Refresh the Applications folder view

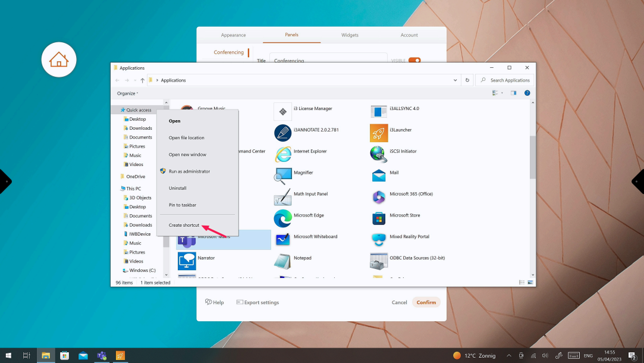click(467, 80)
